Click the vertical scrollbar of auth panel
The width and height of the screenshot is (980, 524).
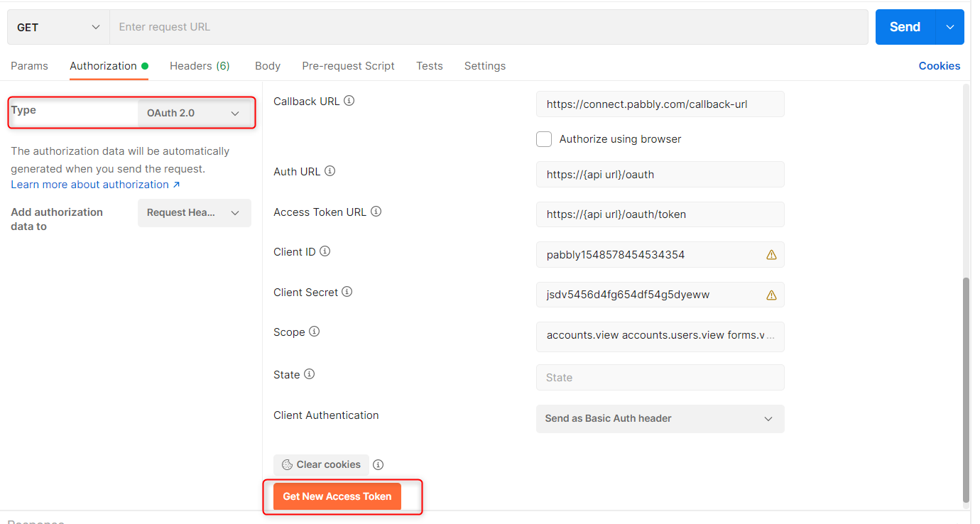966,390
